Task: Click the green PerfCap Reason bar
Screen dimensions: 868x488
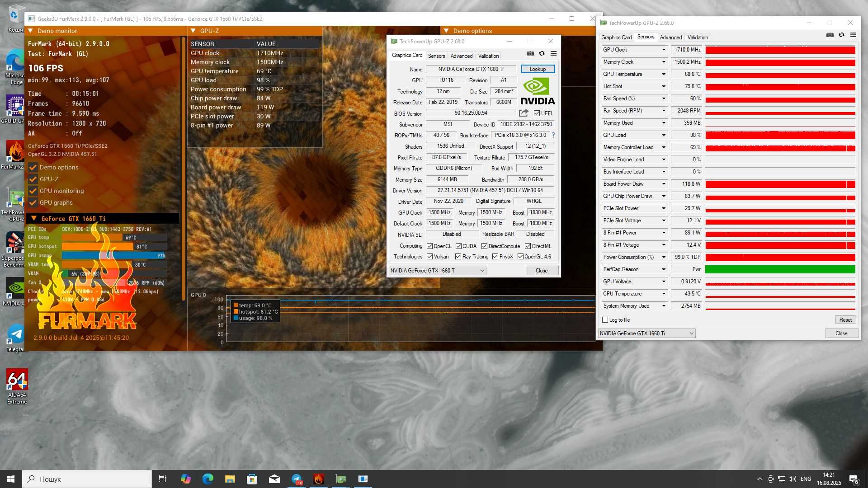Action: click(780, 269)
